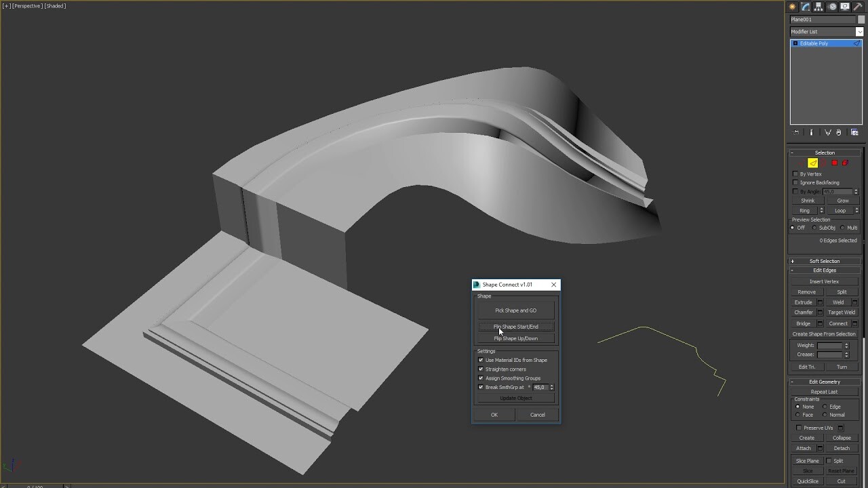Screen dimensions: 868x488
Task: Open the Create panel tab icon
Action: pyautogui.click(x=793, y=6)
